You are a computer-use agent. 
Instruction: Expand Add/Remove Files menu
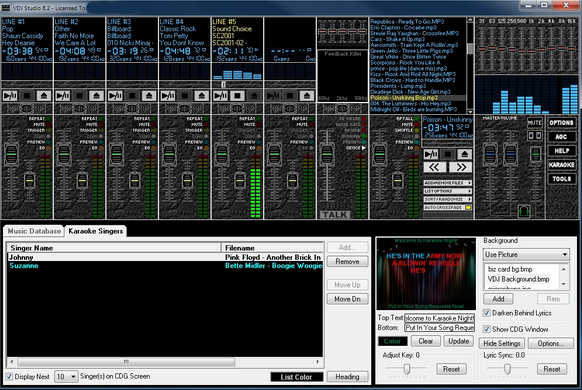pos(448,183)
